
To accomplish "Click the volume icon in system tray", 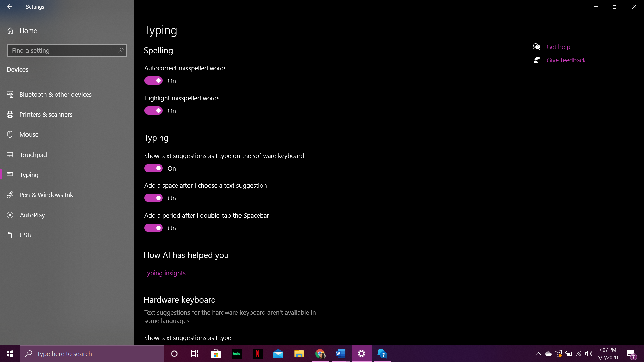I will click(x=589, y=354).
